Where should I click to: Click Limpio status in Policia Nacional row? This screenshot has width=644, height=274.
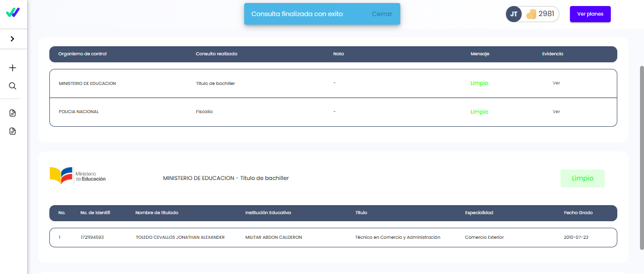[x=479, y=112]
